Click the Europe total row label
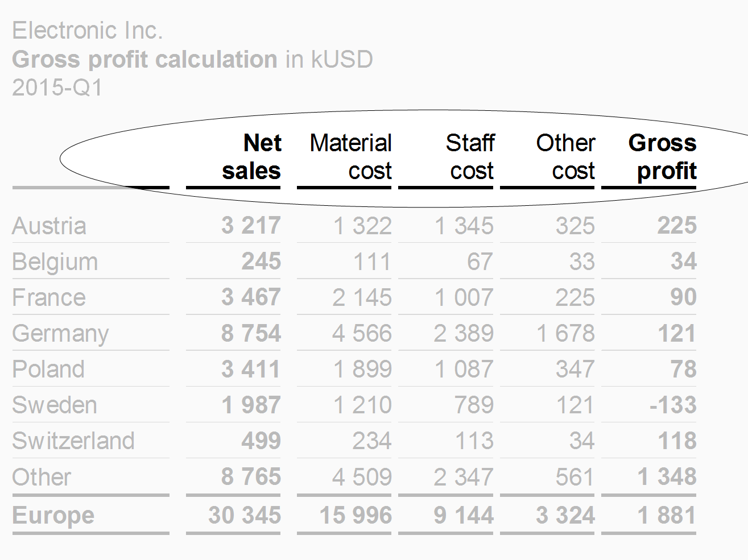This screenshot has width=748, height=560. pos(53,516)
